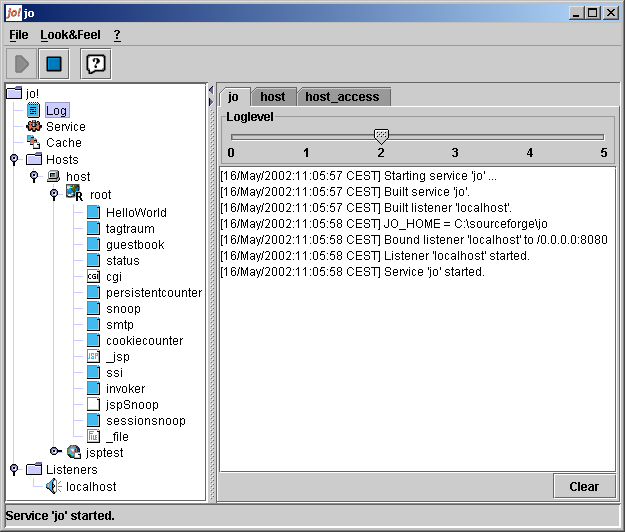This screenshot has width=625, height=532.
Task: Expand the jsptest node
Action: tap(55, 451)
